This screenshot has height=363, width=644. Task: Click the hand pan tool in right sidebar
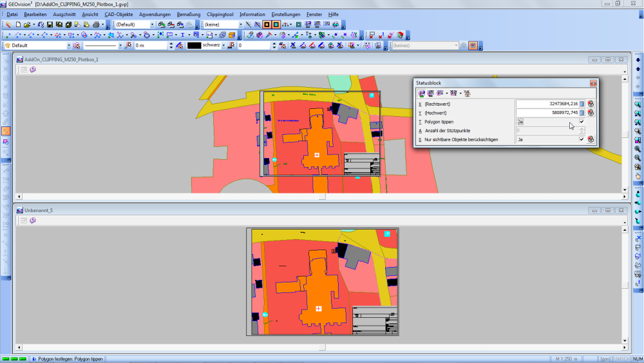pyautogui.click(x=638, y=175)
